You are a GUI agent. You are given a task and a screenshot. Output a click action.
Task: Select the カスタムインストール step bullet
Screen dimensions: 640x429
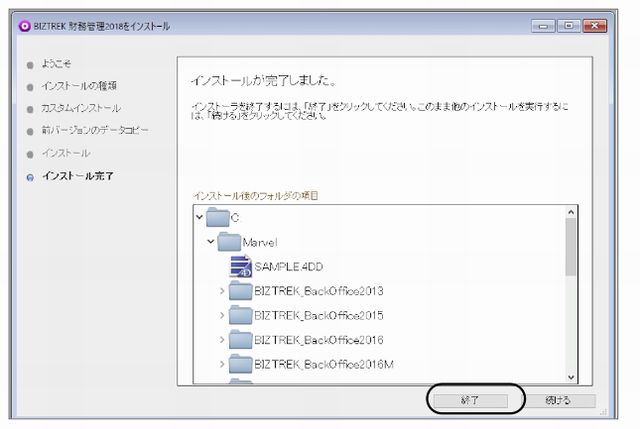pyautogui.click(x=31, y=109)
